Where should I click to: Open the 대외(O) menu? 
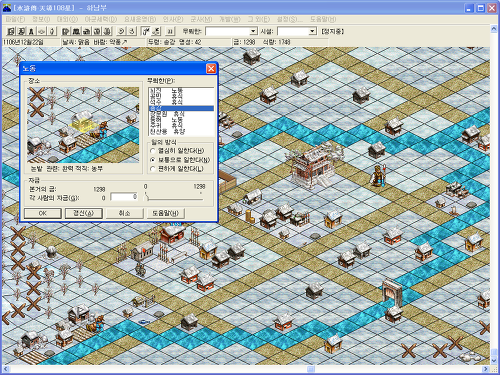pos(67,19)
